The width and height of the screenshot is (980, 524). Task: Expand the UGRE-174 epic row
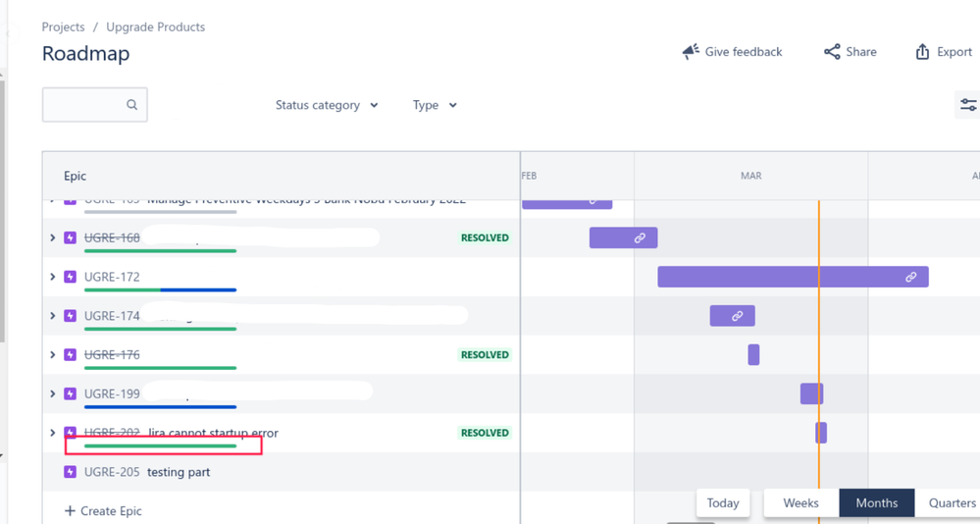(53, 316)
